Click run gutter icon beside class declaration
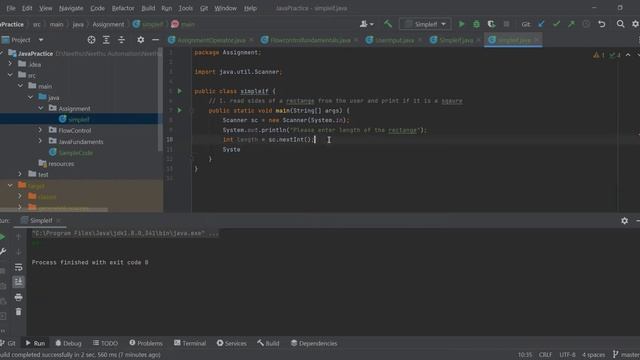The height and width of the screenshot is (360, 640). click(x=180, y=91)
